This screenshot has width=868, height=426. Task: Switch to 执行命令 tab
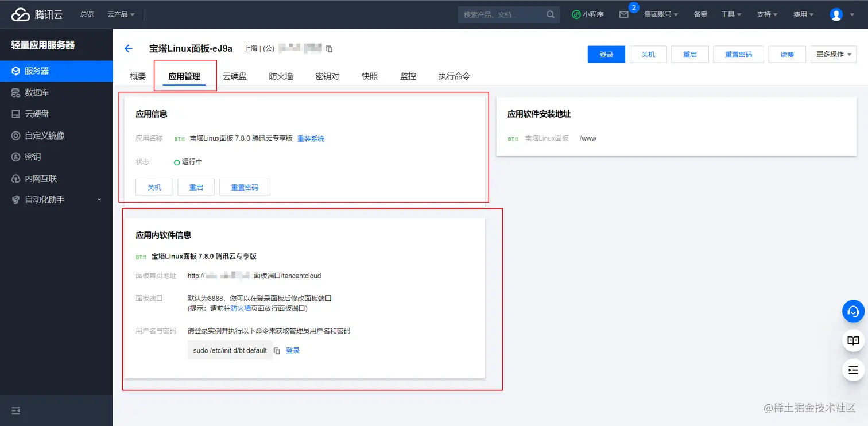coord(454,76)
